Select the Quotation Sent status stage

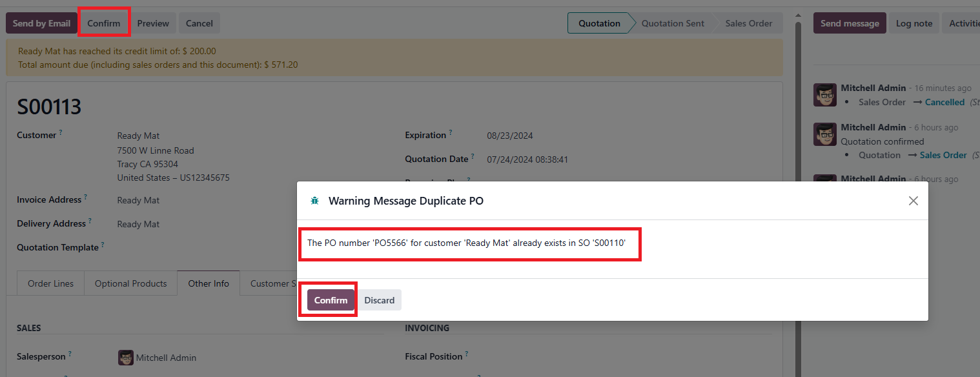tap(673, 23)
